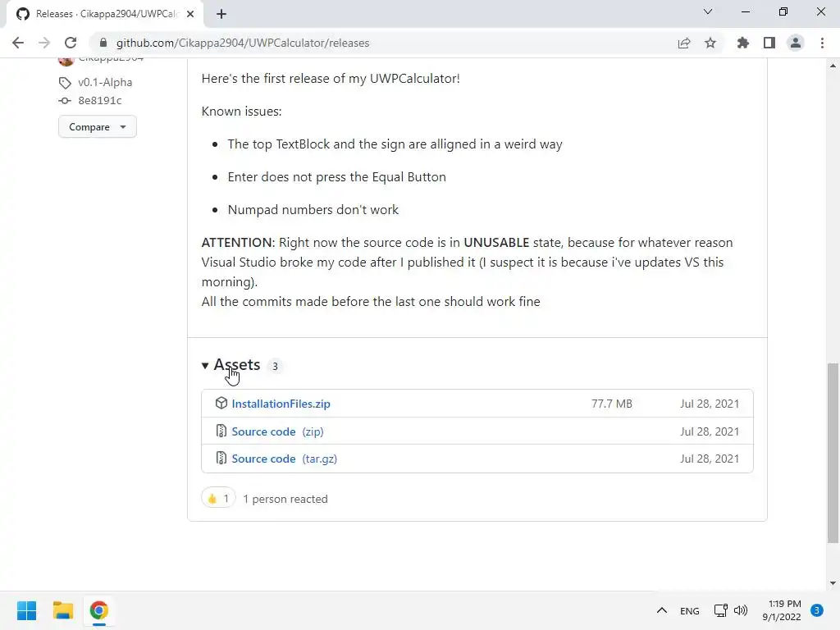Open the tab search chevron
This screenshot has height=630, width=840.
708,11
